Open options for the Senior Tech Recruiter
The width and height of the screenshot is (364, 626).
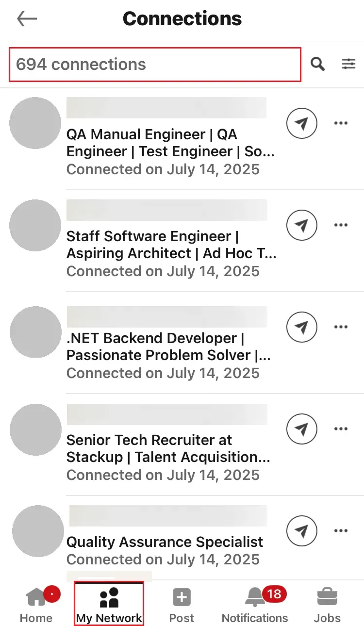tap(341, 428)
